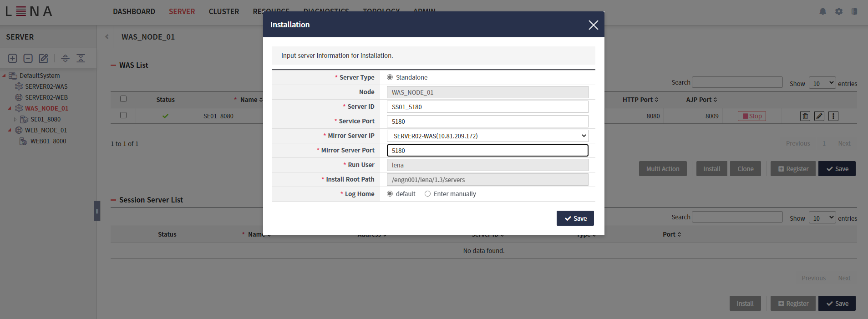Click the collapse all tree icon
The height and width of the screenshot is (319, 868).
pos(81,58)
